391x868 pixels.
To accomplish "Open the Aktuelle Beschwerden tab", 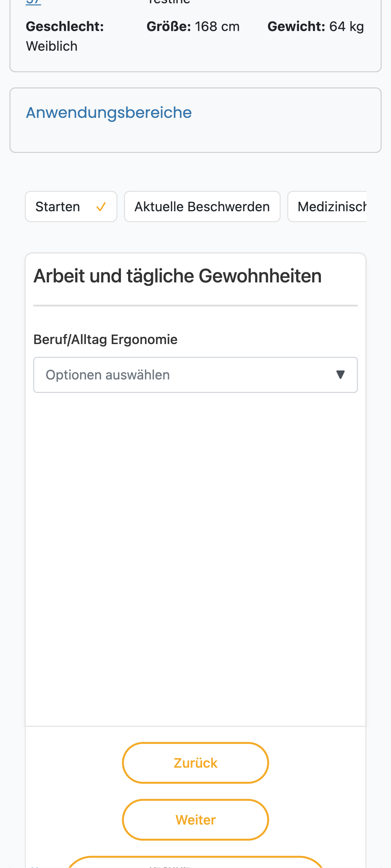I will pyautogui.click(x=202, y=207).
